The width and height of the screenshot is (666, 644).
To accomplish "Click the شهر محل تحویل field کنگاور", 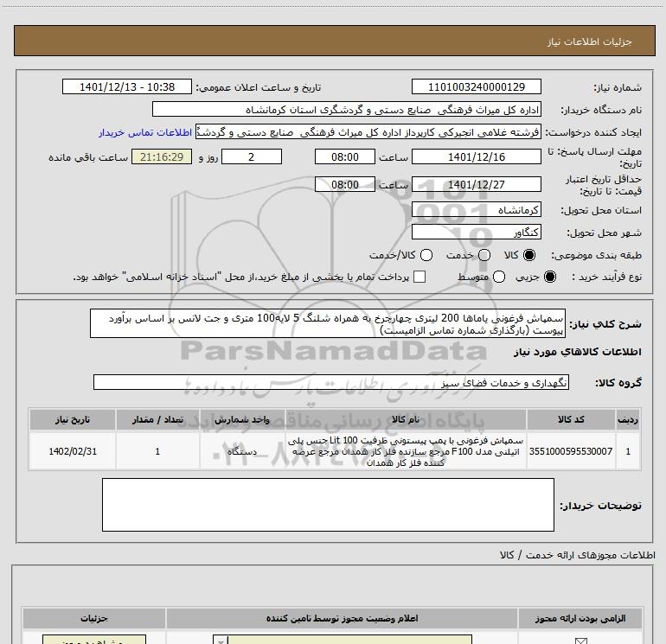I will [x=476, y=232].
